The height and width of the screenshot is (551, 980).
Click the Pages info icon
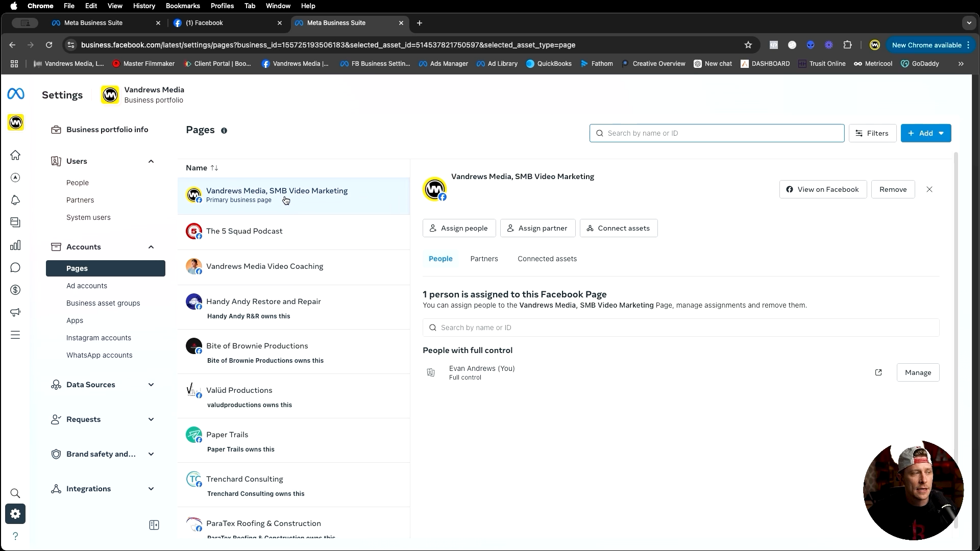pos(224,131)
